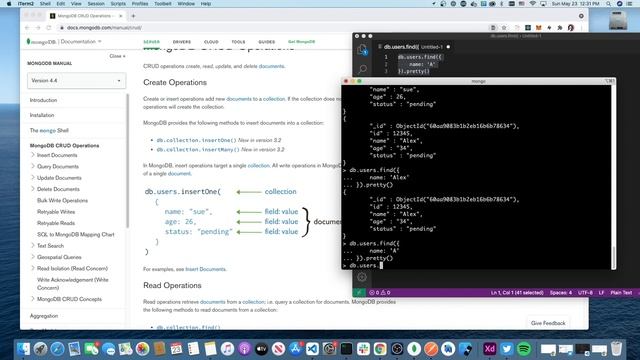Open the Trash in the dock
Viewport: 640px width, 360px height.
[616, 349]
